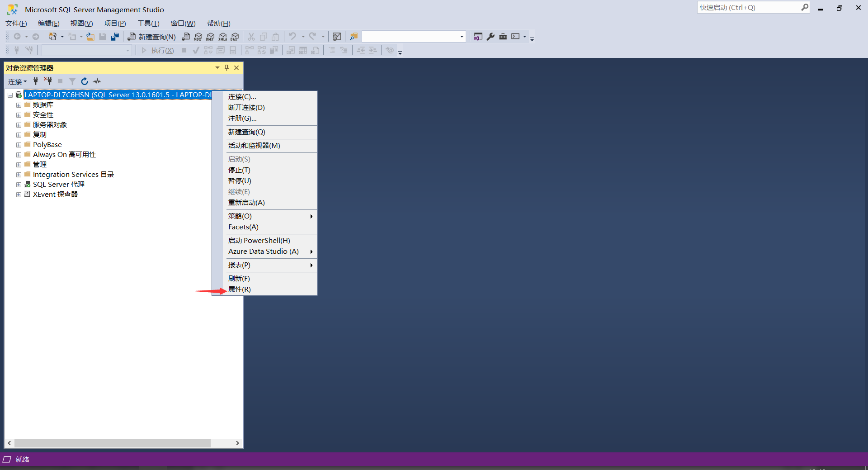Click the Find in Files toolbar icon
The image size is (868, 470).
point(354,37)
